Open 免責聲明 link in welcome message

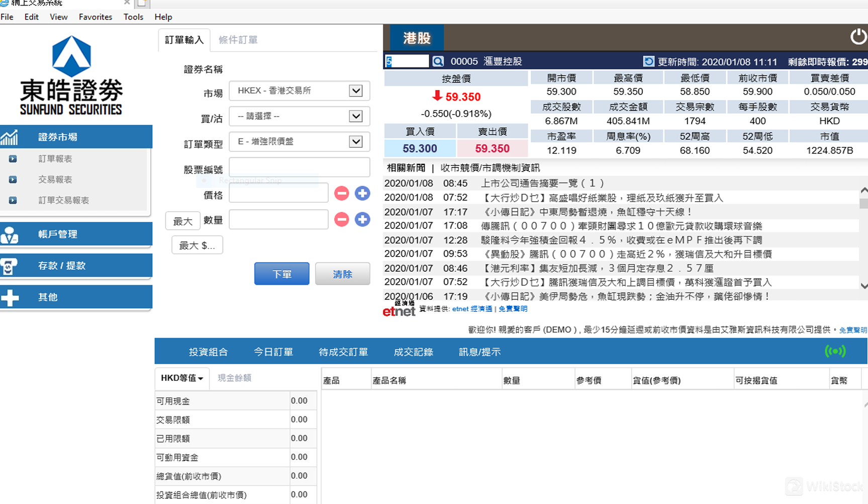[853, 330]
